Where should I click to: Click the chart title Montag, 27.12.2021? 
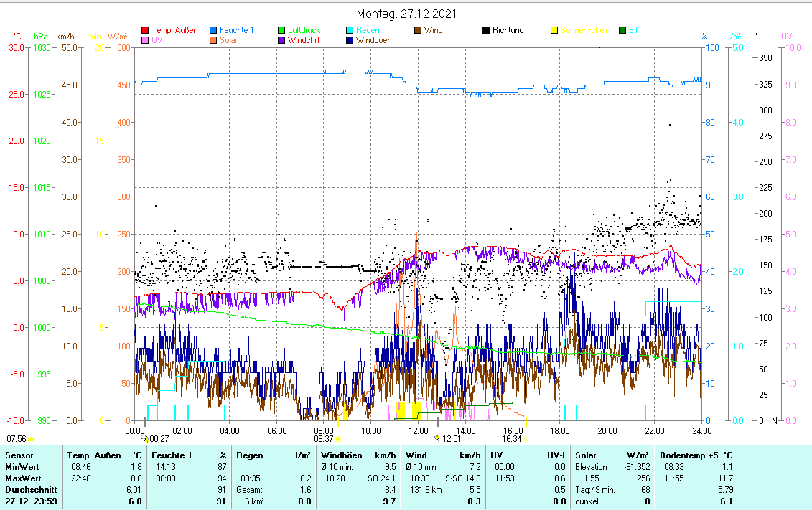406,14
